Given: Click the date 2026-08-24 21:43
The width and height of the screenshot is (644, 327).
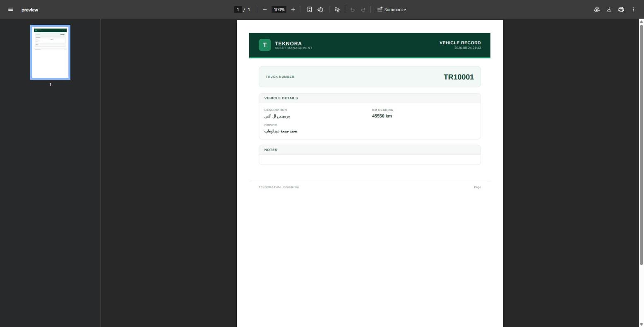Looking at the screenshot, I should [x=468, y=48].
